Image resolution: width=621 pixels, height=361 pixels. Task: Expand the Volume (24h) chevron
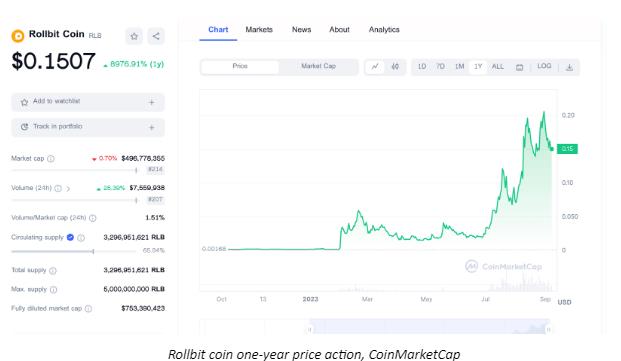[68, 188]
